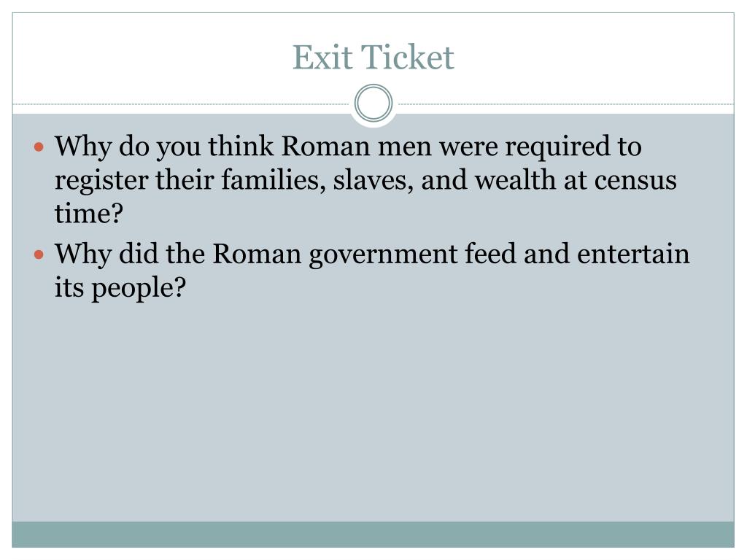
Task: Click the circle ornament below the title
Action: [x=373, y=104]
